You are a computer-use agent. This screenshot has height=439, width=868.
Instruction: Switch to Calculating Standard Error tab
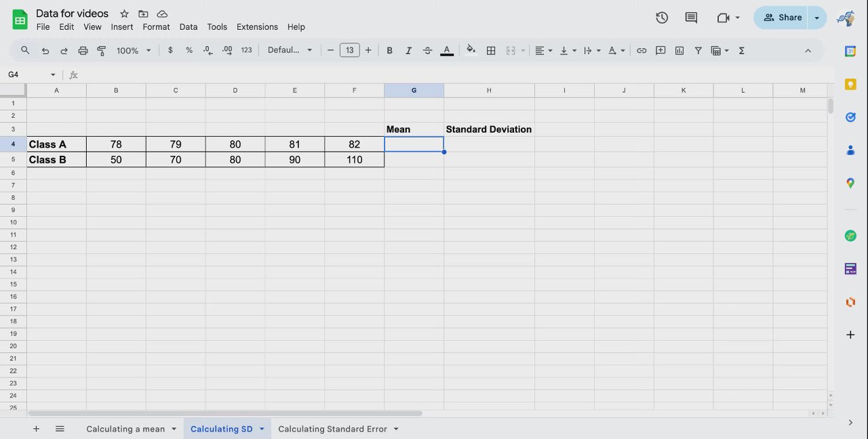(332, 429)
